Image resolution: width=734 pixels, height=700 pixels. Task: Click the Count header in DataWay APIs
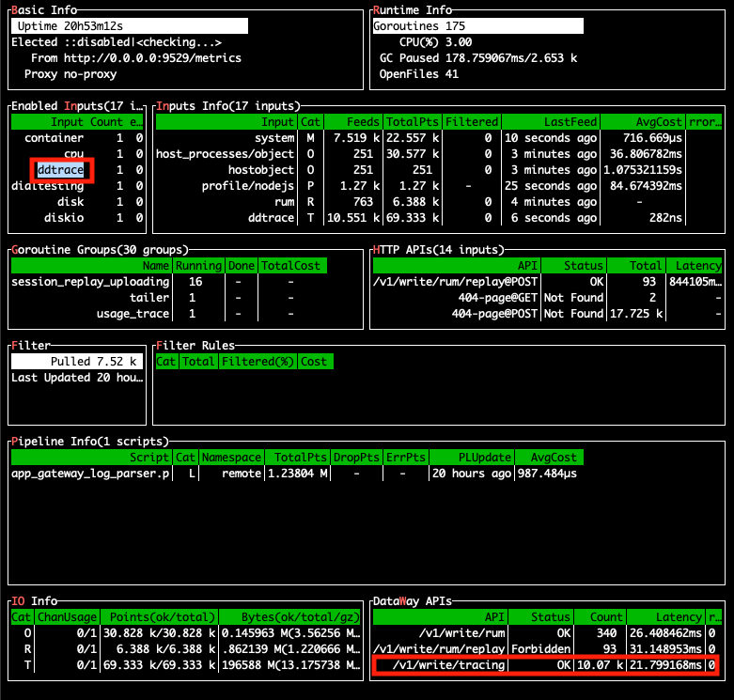click(601, 617)
